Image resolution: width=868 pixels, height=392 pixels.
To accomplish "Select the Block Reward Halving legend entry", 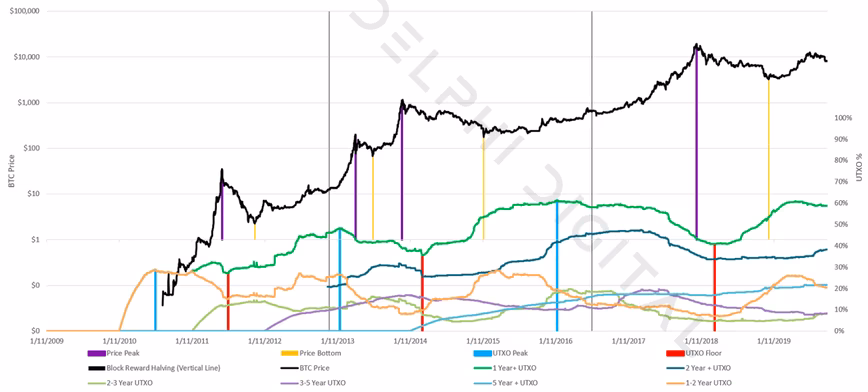I will click(154, 368).
